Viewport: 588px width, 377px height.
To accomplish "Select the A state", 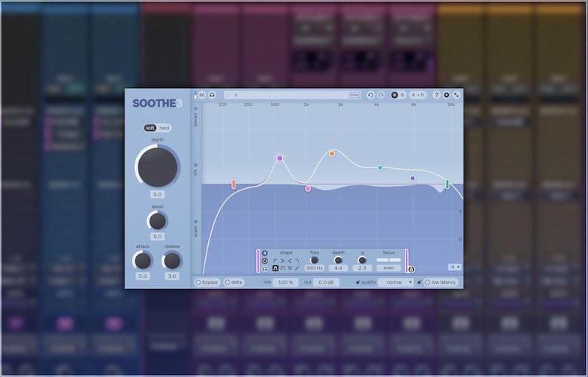I will [x=394, y=95].
